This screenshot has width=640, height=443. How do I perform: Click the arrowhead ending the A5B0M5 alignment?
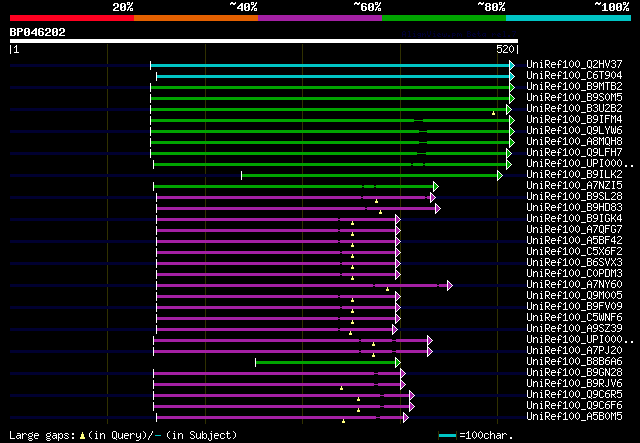click(406, 418)
